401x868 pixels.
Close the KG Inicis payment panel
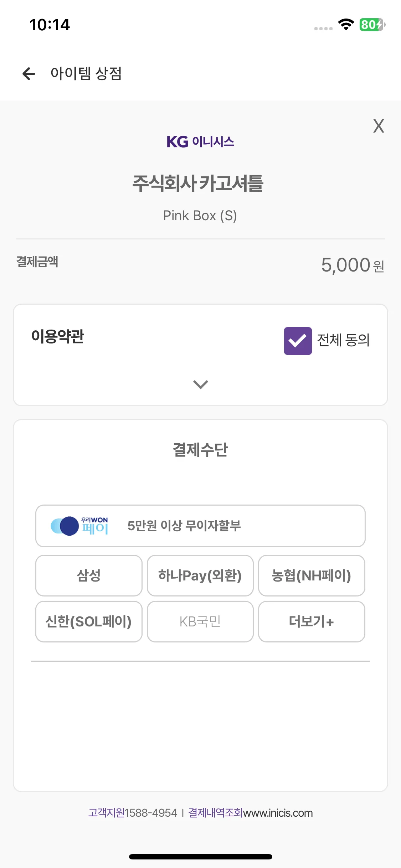tap(379, 126)
